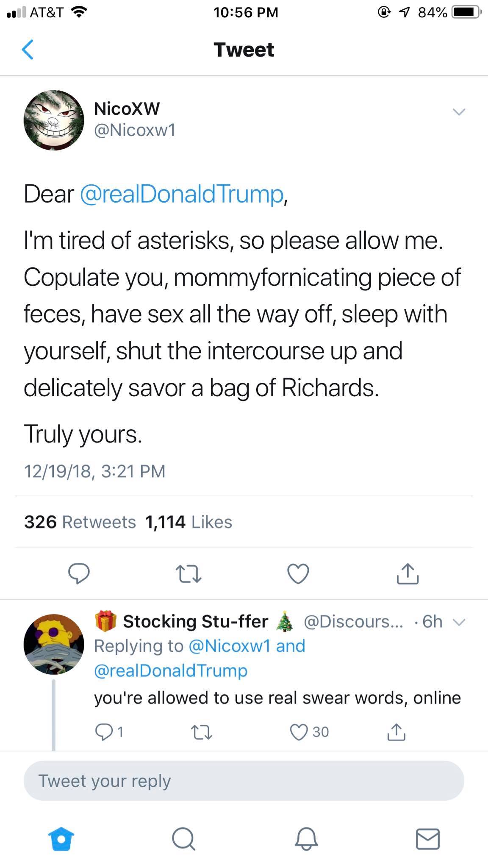This screenshot has width=488, height=868.
Task: Open the Notifications bell tab
Action: click(x=306, y=839)
